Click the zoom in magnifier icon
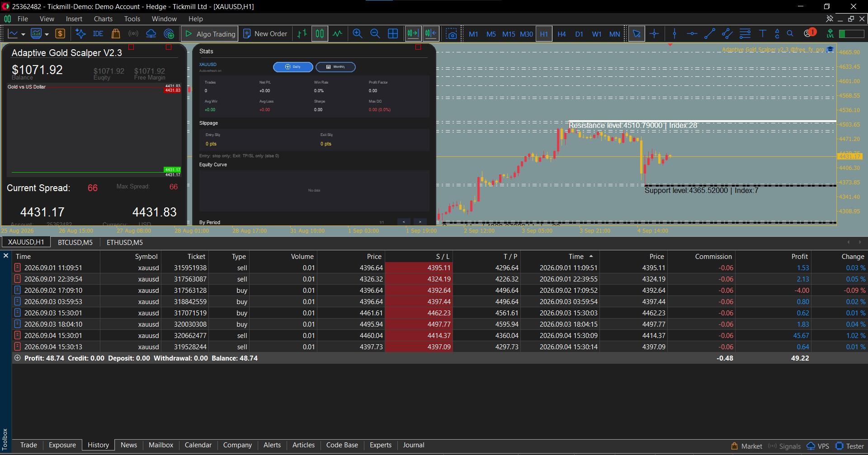The width and height of the screenshot is (868, 455). click(357, 34)
